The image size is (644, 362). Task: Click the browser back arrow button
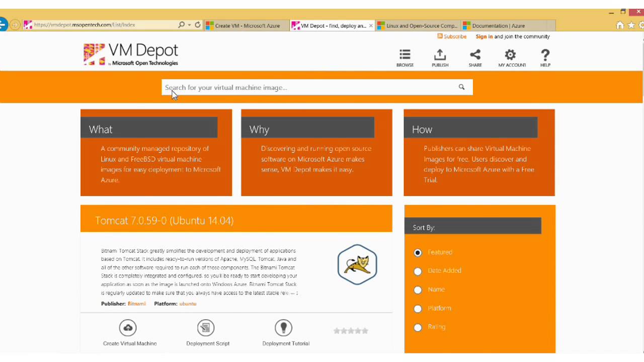point(3,25)
